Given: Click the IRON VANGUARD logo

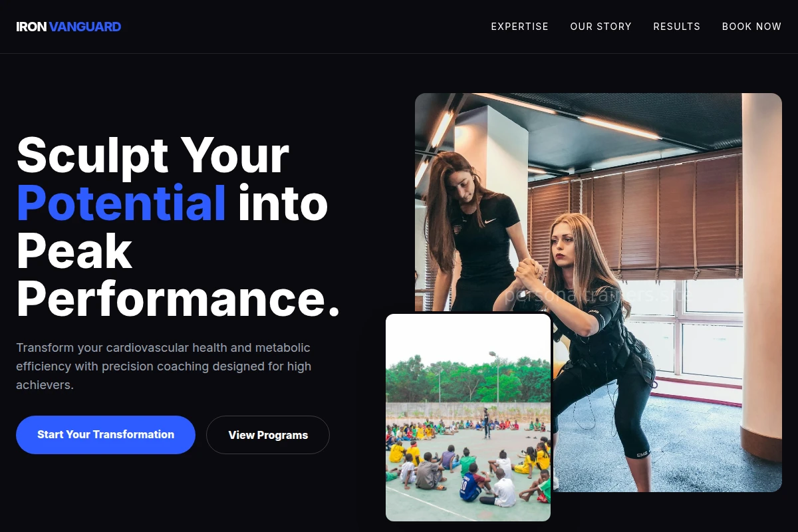Looking at the screenshot, I should click(x=68, y=27).
